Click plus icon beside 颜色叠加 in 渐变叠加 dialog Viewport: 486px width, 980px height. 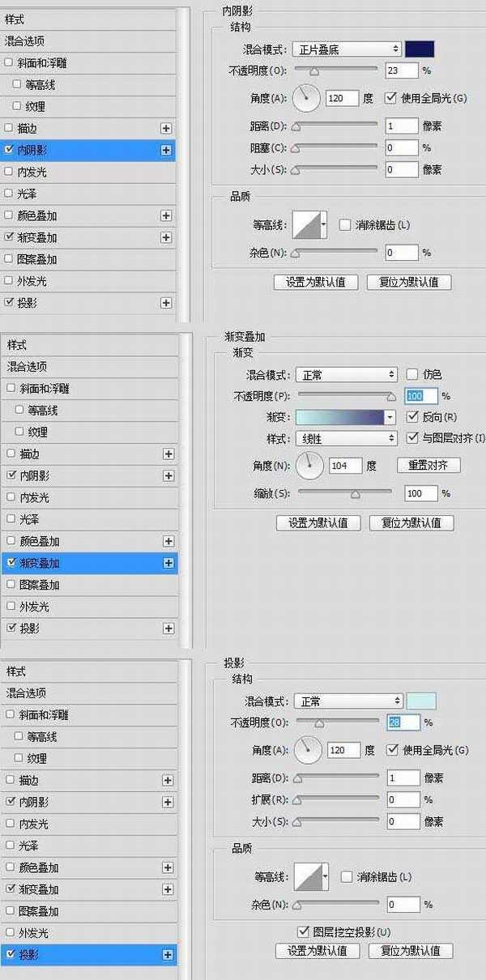tap(168, 541)
